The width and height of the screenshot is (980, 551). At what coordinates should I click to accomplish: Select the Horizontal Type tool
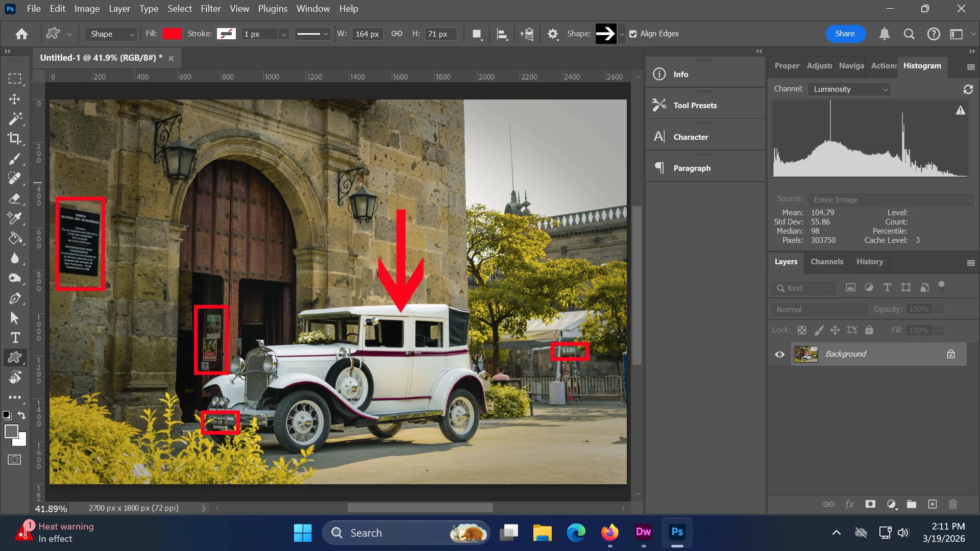[14, 338]
